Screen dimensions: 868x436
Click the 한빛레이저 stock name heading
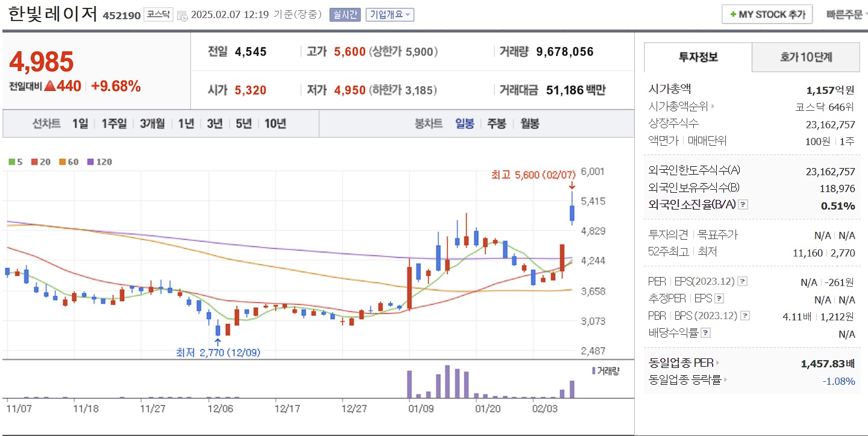[x=52, y=14]
